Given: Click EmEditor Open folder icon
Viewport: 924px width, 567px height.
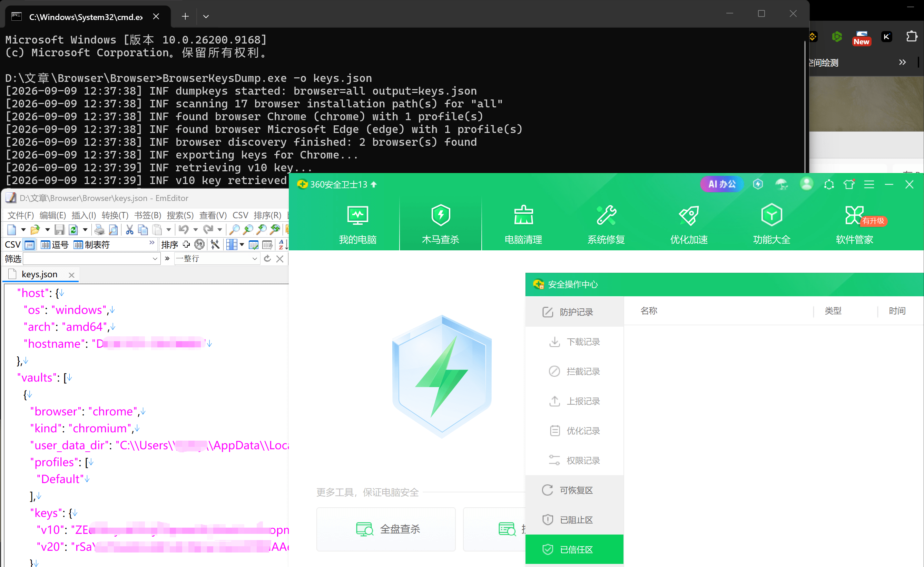Looking at the screenshot, I should coord(35,230).
